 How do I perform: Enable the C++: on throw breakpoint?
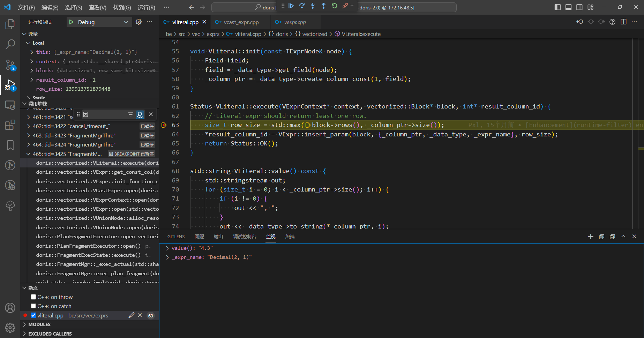click(33, 297)
